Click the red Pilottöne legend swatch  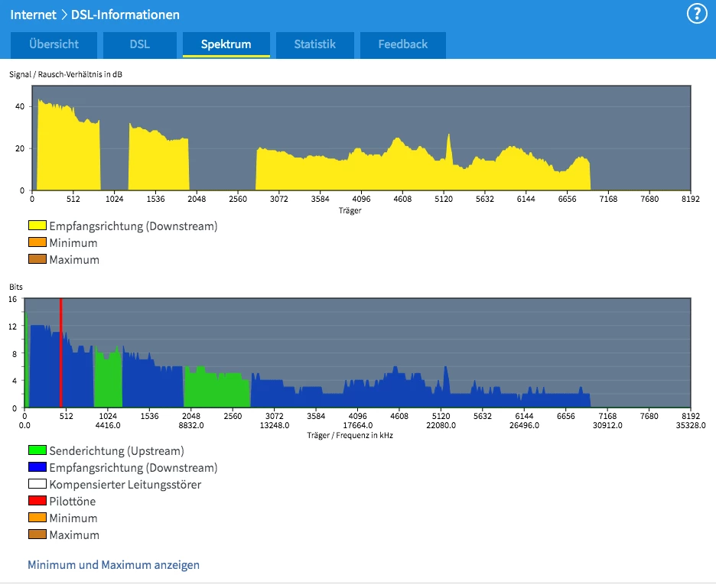[x=37, y=502]
